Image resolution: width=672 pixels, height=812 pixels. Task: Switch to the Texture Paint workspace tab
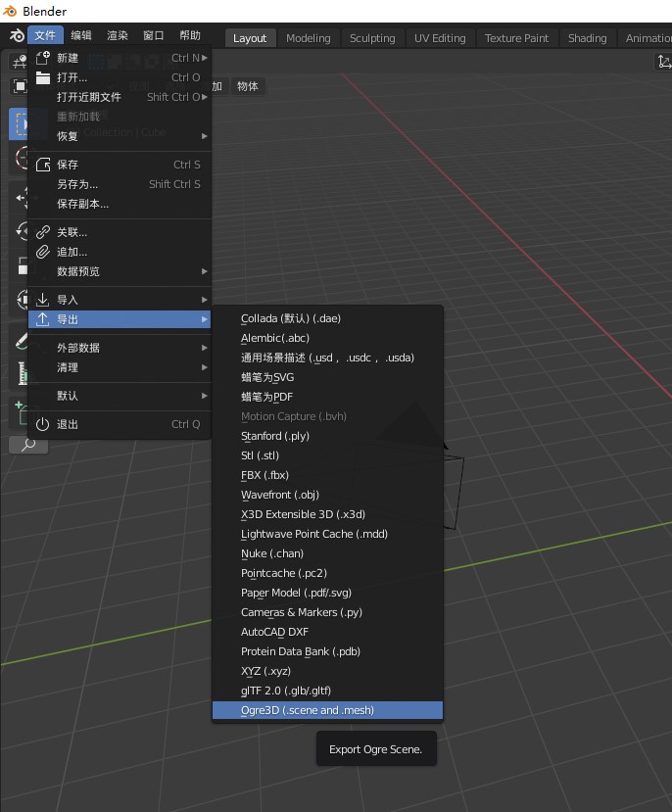point(516,38)
